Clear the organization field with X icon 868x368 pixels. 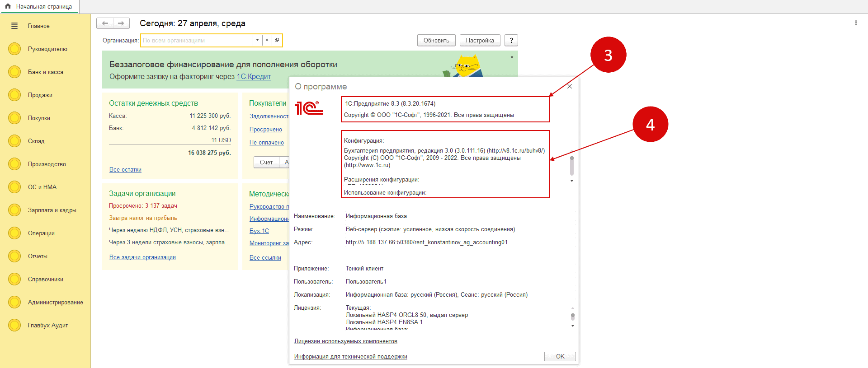267,40
